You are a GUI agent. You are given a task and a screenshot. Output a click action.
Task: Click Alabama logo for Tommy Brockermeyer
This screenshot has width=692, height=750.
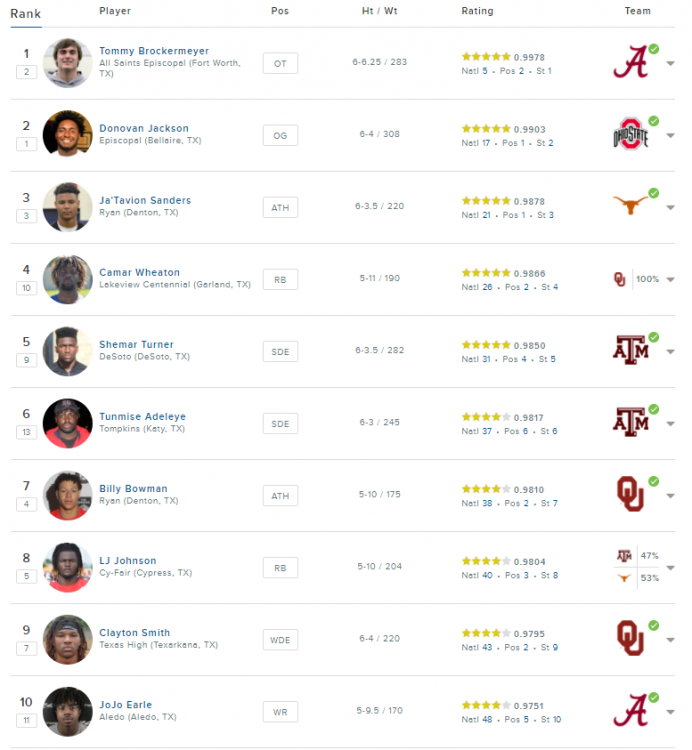[630, 63]
